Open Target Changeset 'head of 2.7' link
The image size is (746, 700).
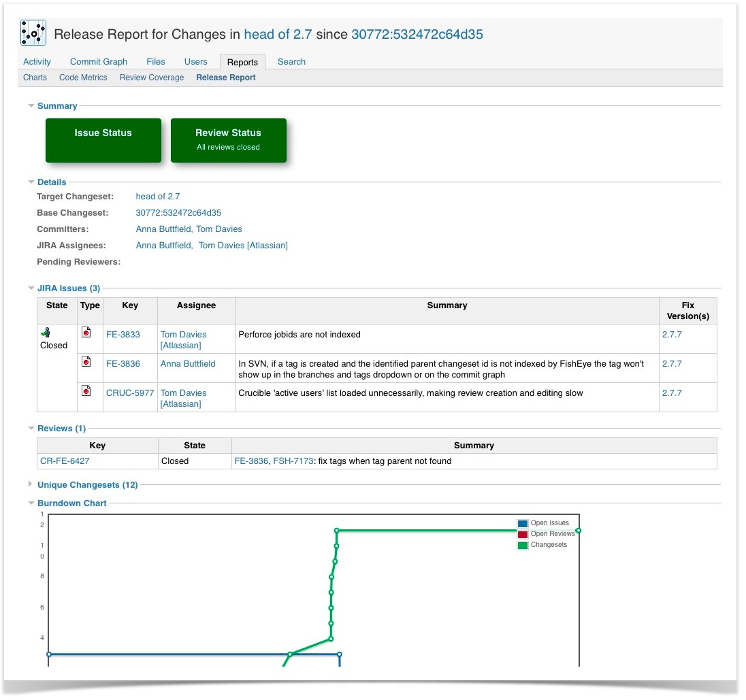[x=158, y=197]
